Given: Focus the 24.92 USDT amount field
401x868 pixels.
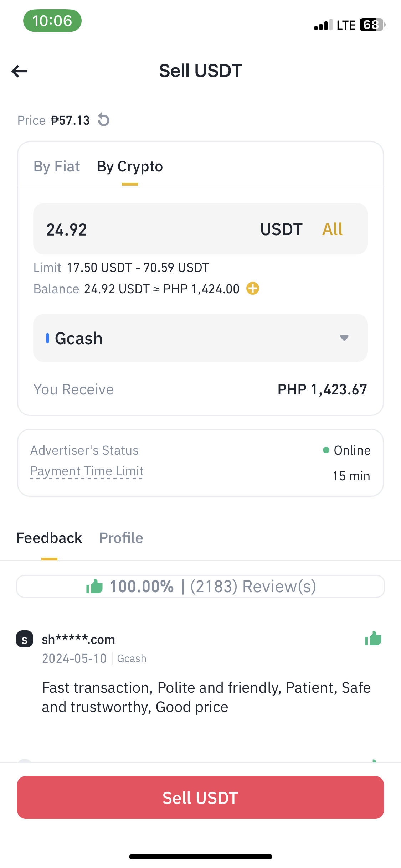Looking at the screenshot, I should pyautogui.click(x=200, y=229).
